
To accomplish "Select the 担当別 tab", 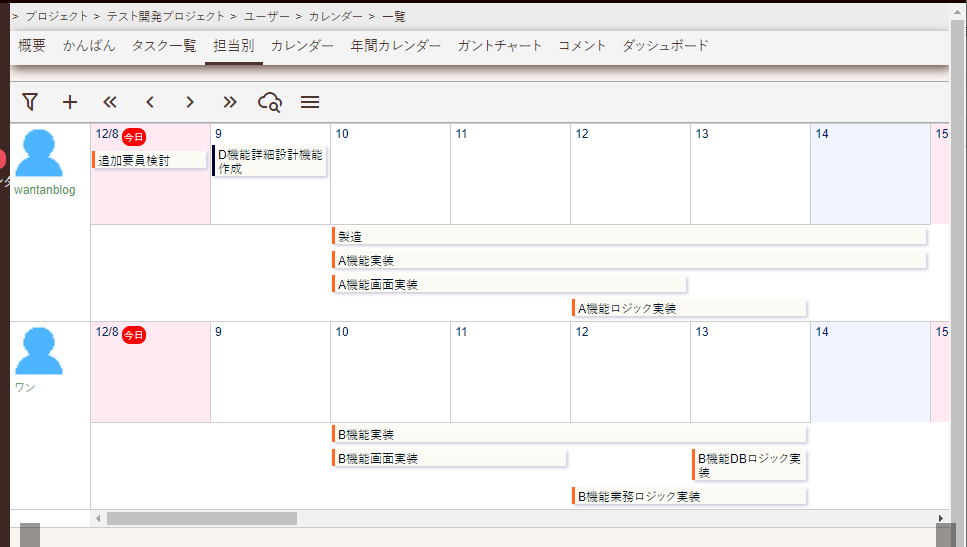I will tap(234, 46).
